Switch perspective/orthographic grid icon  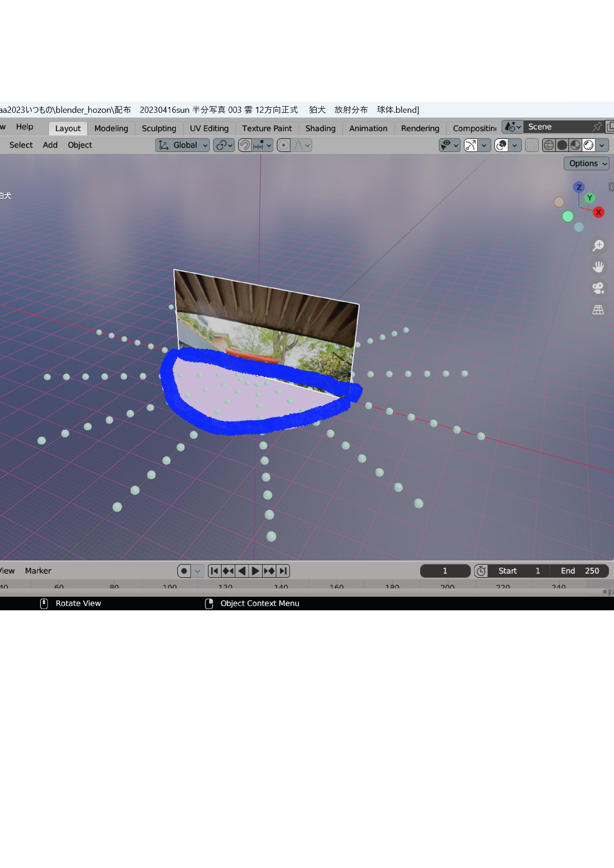(x=598, y=310)
